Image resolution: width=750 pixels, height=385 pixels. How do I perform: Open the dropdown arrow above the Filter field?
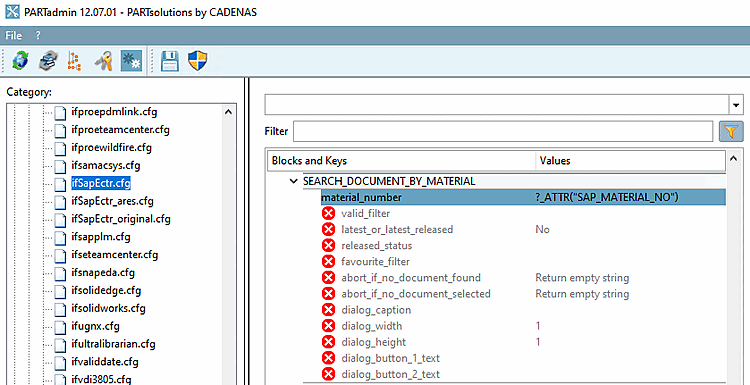pos(736,105)
